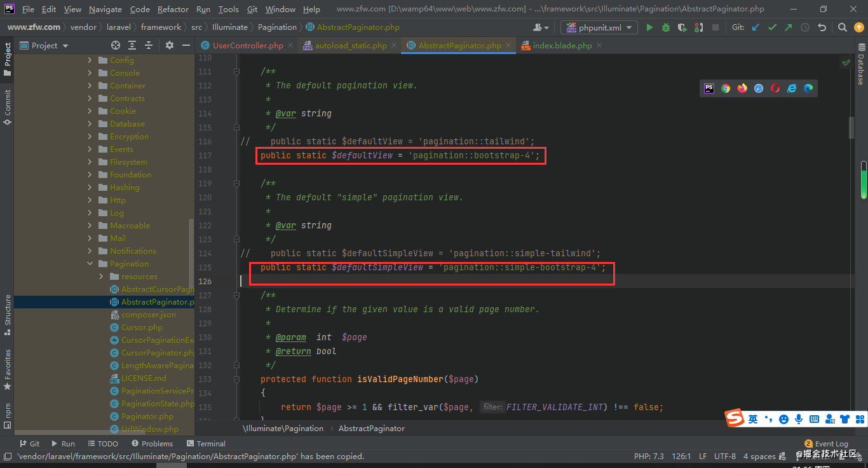Expand the Http folder
Screen dimensions: 868x468
click(x=90, y=200)
